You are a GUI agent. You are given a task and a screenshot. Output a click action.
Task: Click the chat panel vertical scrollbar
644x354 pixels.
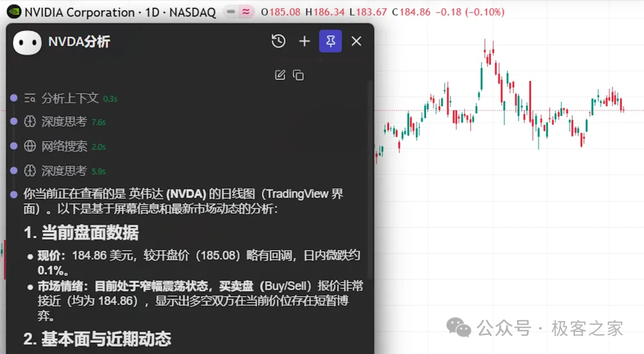tap(370, 180)
